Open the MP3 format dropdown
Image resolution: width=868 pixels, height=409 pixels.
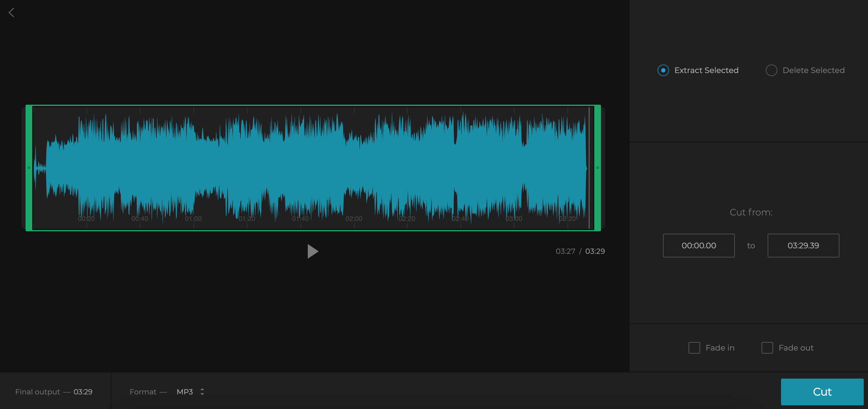(185, 392)
